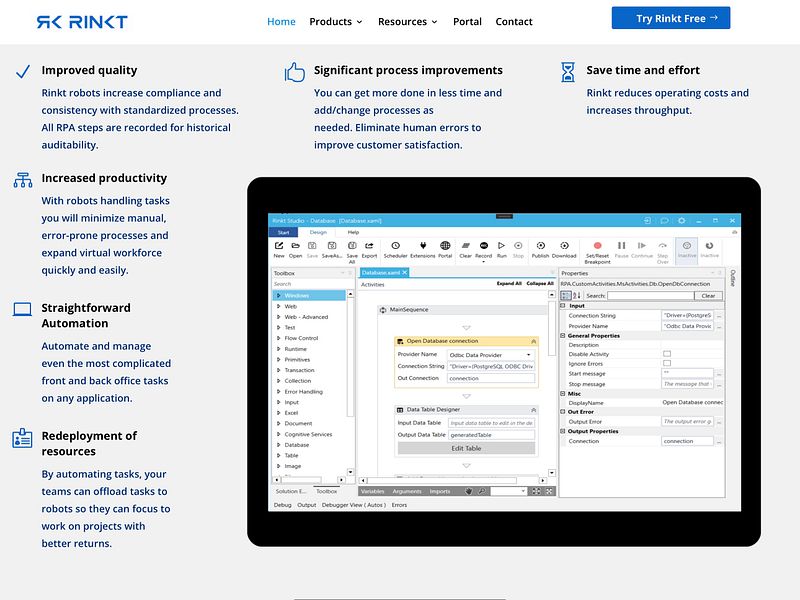The width and height of the screenshot is (800, 600).
Task: Click Expand All in Activities header
Action: tap(509, 284)
